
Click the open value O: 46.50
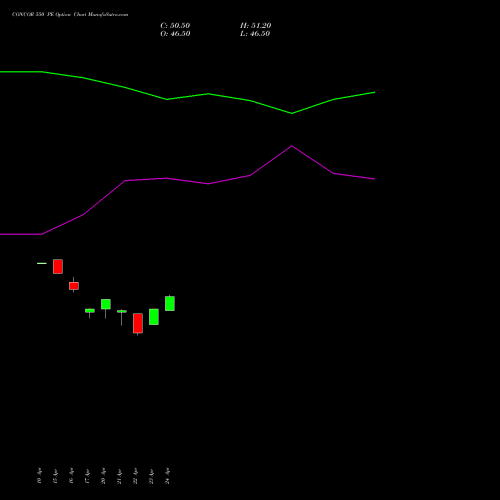click(x=175, y=34)
